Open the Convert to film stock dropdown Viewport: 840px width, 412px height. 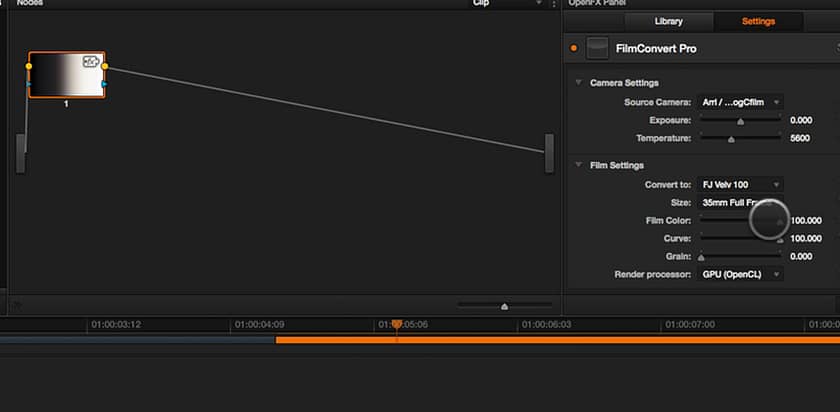(740, 185)
